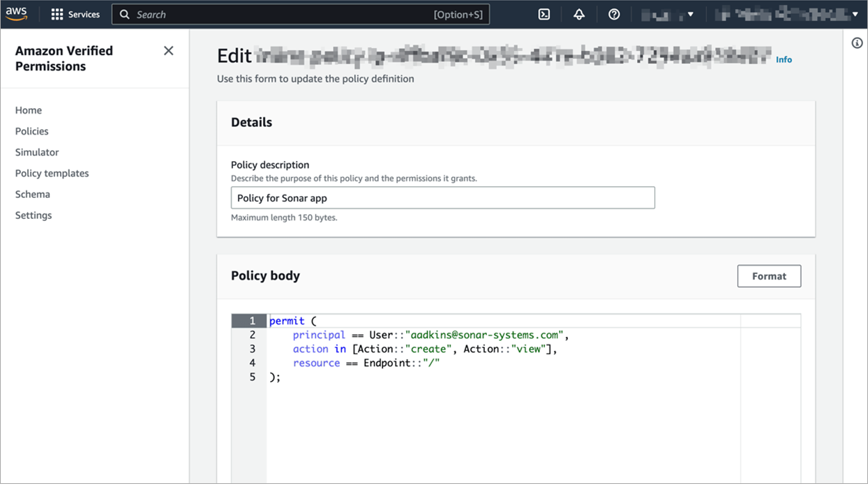Click the search magnifier icon
Screen dimensions: 868x486
tap(125, 15)
